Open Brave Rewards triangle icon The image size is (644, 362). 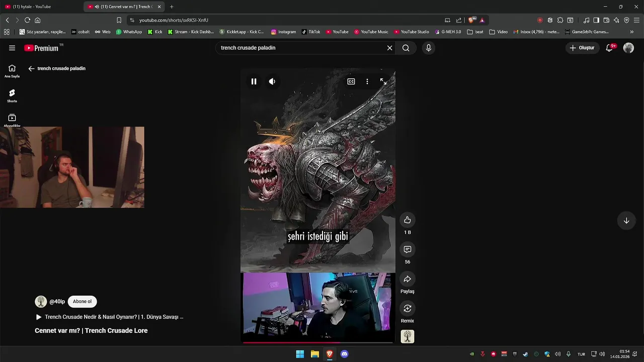coord(482,20)
